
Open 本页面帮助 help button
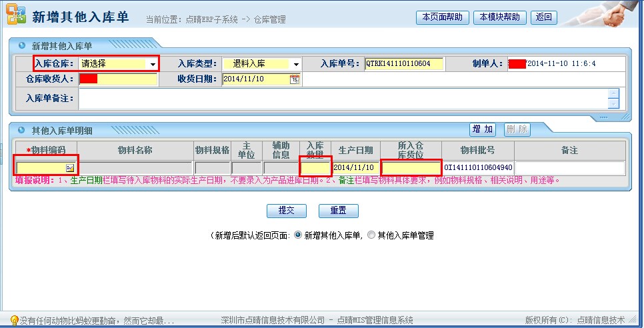click(442, 17)
